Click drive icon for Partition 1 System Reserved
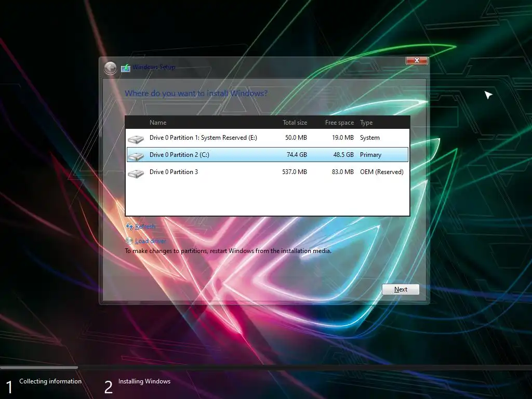Image resolution: width=532 pixels, height=399 pixels. [x=136, y=138]
